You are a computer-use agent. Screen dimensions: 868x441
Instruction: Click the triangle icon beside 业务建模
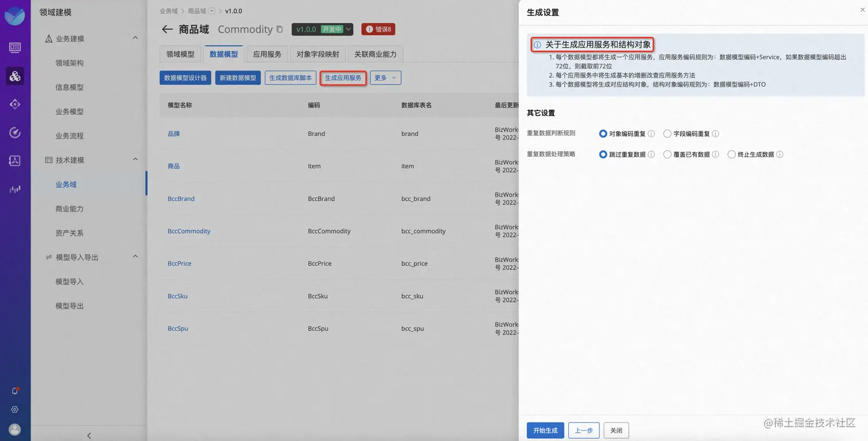49,38
